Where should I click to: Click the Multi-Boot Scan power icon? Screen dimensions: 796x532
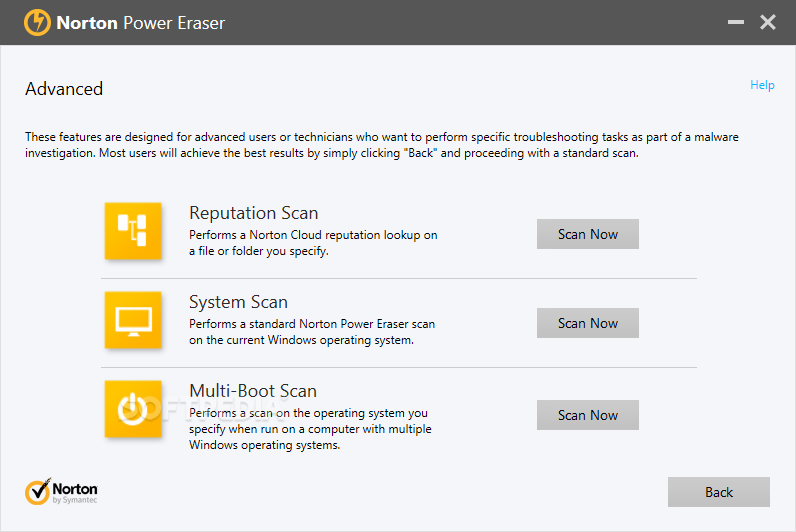tap(133, 409)
